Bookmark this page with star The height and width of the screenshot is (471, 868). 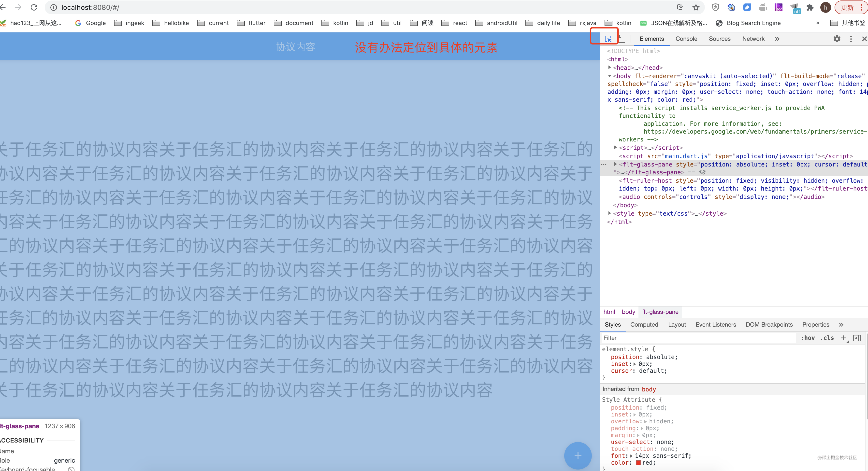click(696, 7)
